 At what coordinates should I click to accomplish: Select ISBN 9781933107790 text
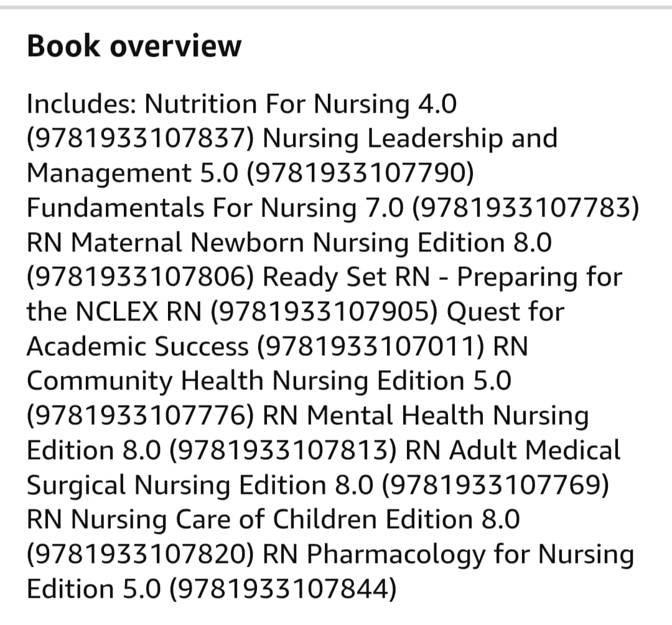[x=360, y=173]
